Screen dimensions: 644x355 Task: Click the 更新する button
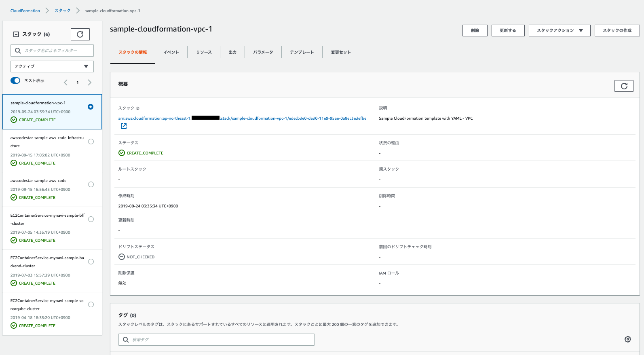point(508,30)
